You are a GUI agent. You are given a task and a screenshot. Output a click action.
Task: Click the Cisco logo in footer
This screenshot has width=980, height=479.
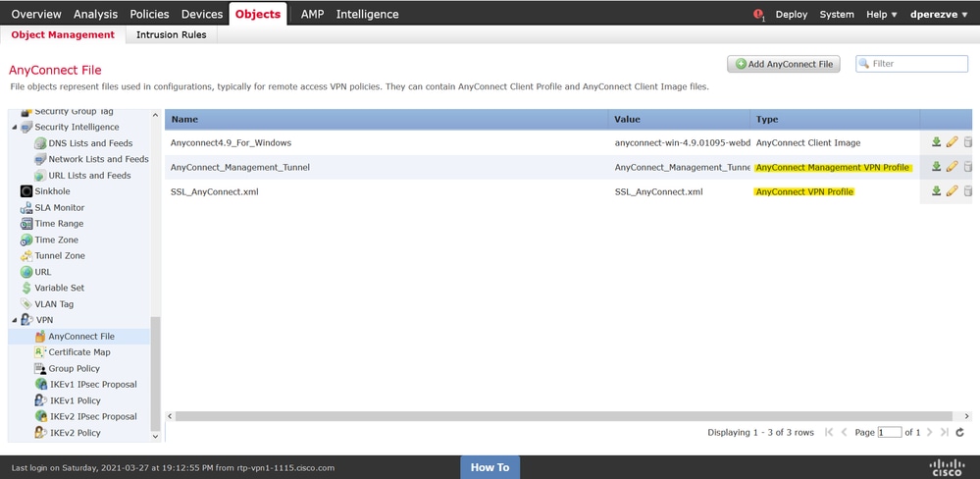click(948, 466)
